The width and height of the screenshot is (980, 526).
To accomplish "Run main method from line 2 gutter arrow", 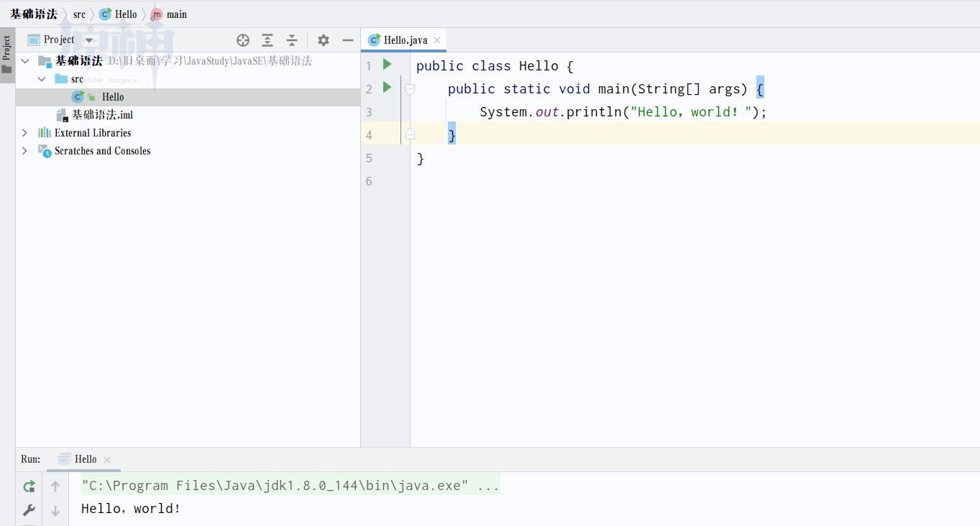I will 387,88.
